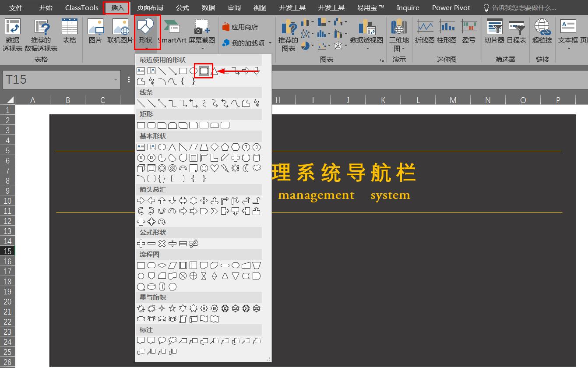Select the division sign equation shape
Viewport: 588px width, 368px height.
click(x=173, y=244)
